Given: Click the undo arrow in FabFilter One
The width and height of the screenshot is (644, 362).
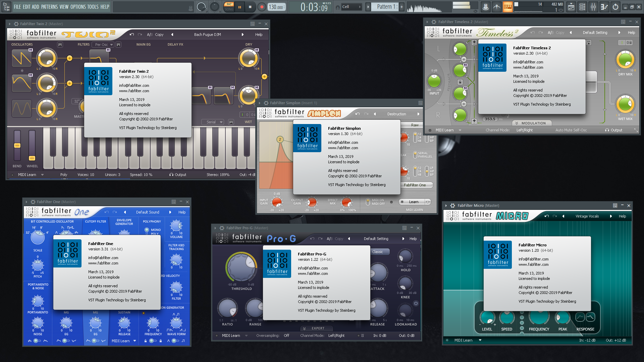Looking at the screenshot, I should coord(107,212).
